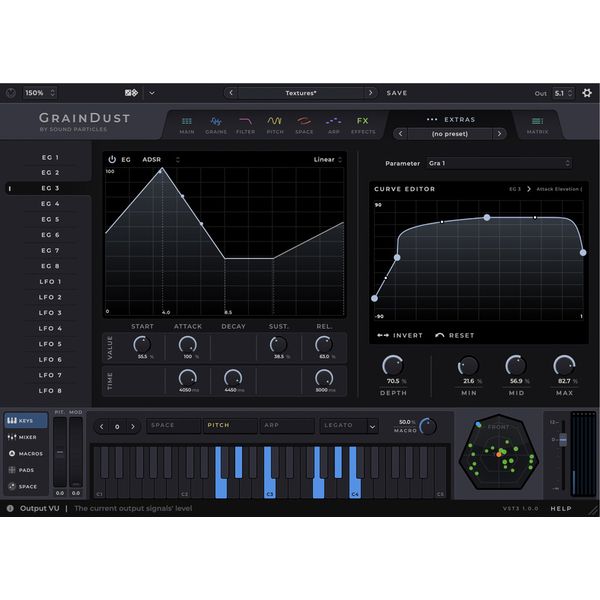Click the Mid knob
Image resolution: width=600 pixels, height=600 pixels.
coord(516,366)
